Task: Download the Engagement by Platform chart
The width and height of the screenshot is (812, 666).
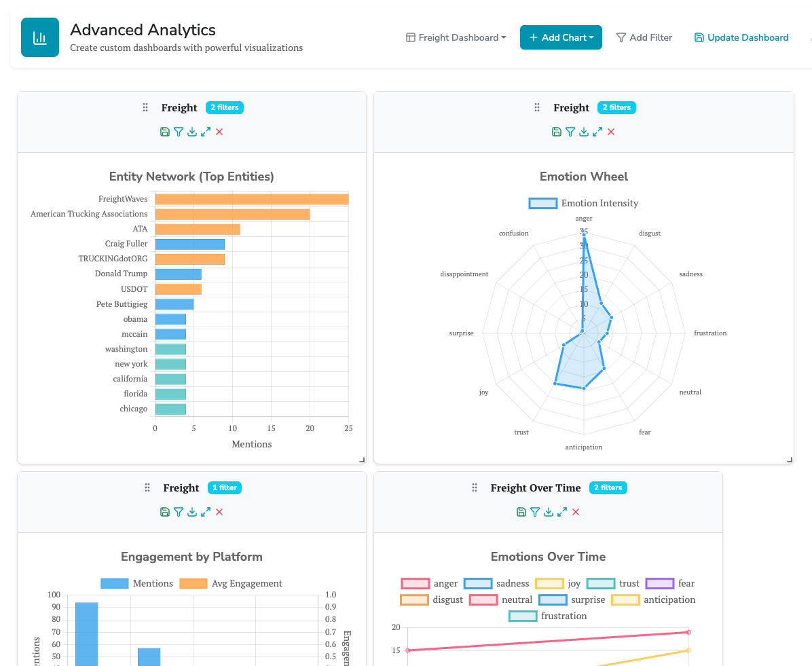Action: point(192,512)
